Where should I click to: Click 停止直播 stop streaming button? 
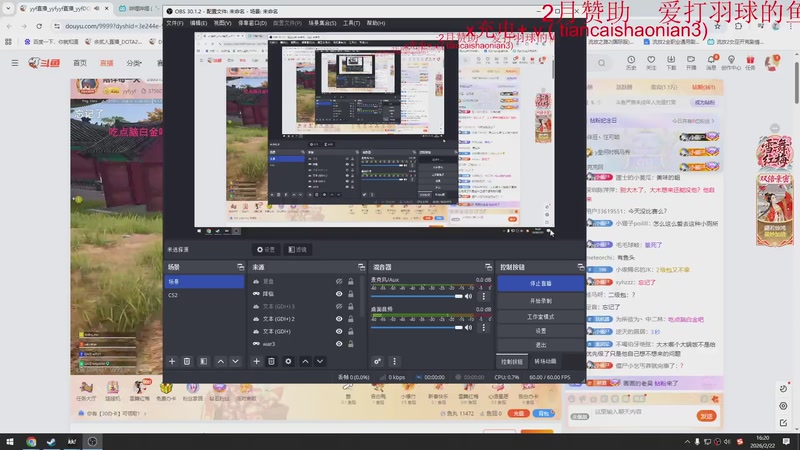click(x=540, y=283)
